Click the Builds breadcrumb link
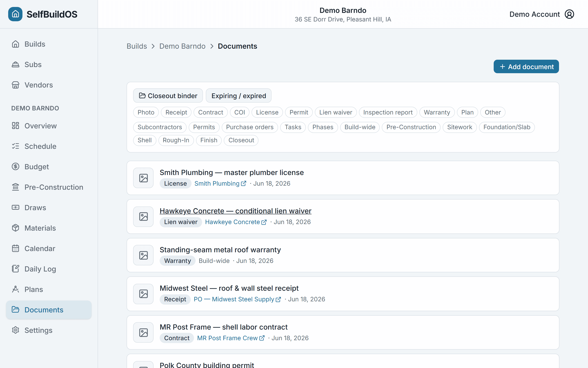 (137, 46)
